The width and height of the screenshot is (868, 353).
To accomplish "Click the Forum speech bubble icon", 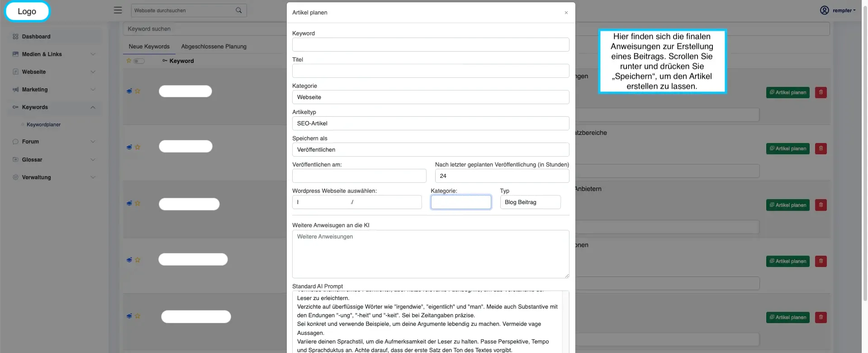I will (15, 142).
